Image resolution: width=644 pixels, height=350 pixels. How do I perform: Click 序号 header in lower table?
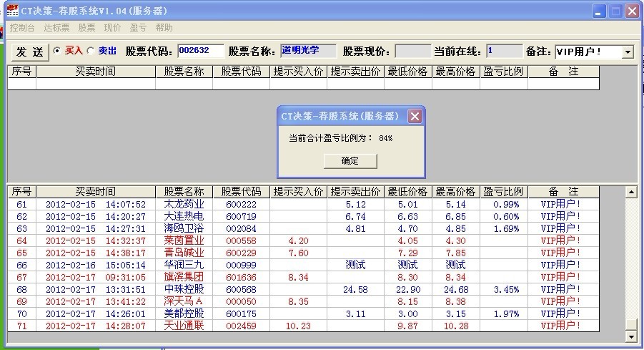point(21,192)
